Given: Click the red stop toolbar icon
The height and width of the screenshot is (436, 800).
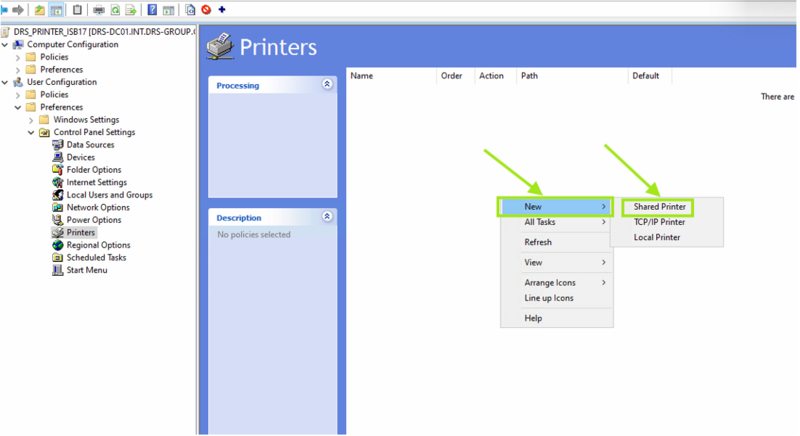Looking at the screenshot, I should 206,10.
